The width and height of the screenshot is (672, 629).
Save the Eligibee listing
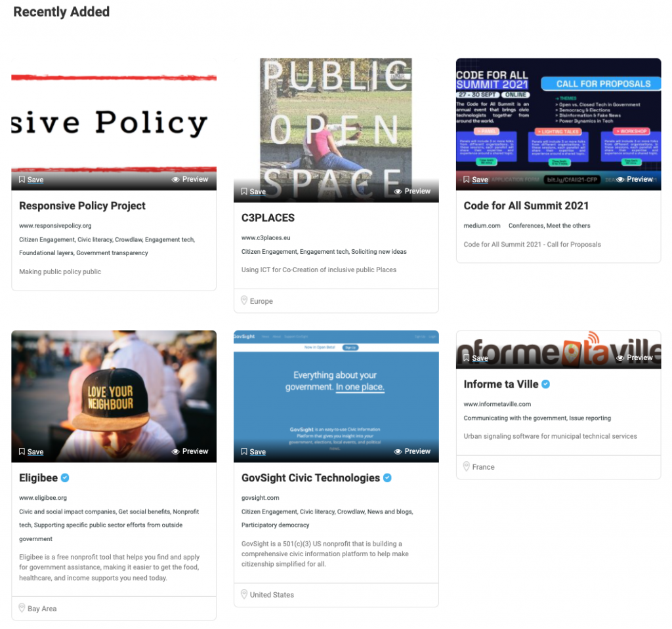coord(31,452)
